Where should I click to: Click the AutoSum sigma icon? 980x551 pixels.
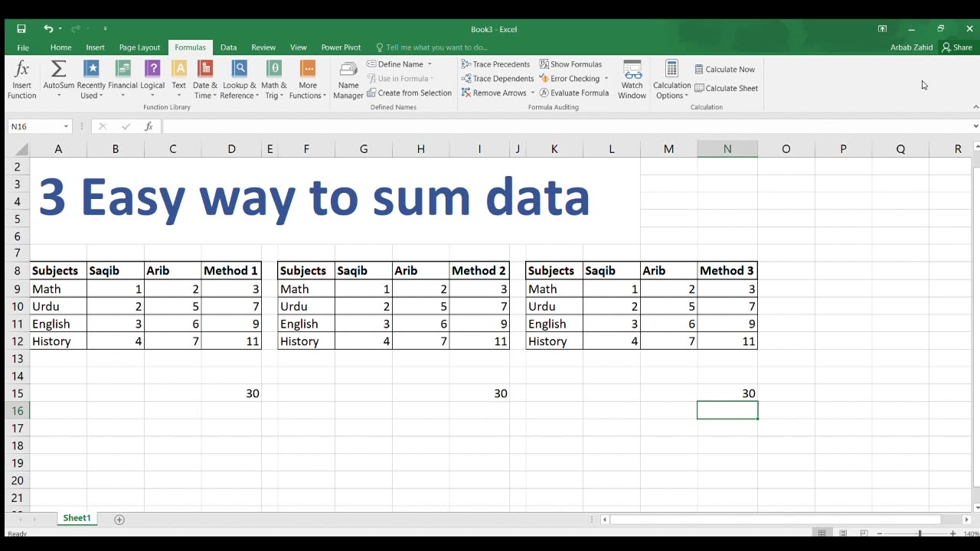point(58,69)
